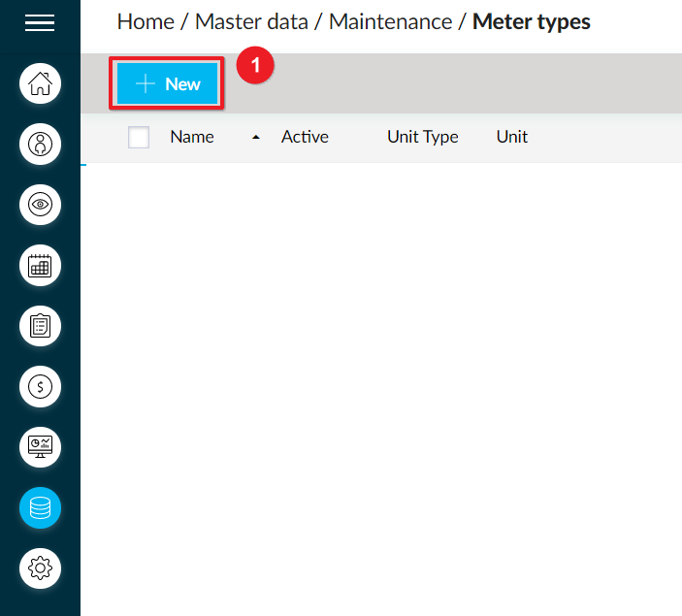Open the clipboard checklist sidebar icon

point(40,326)
